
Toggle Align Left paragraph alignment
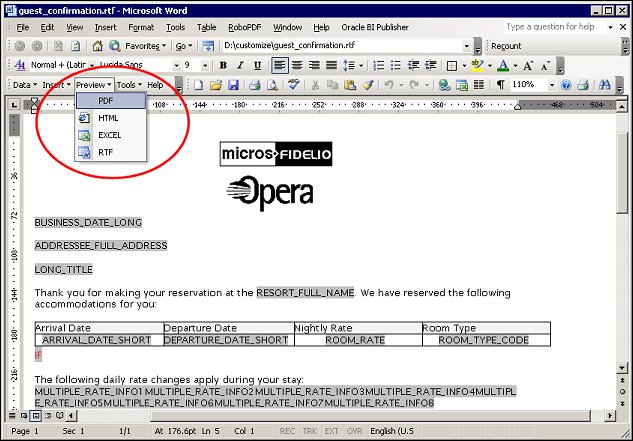pyautogui.click(x=280, y=65)
